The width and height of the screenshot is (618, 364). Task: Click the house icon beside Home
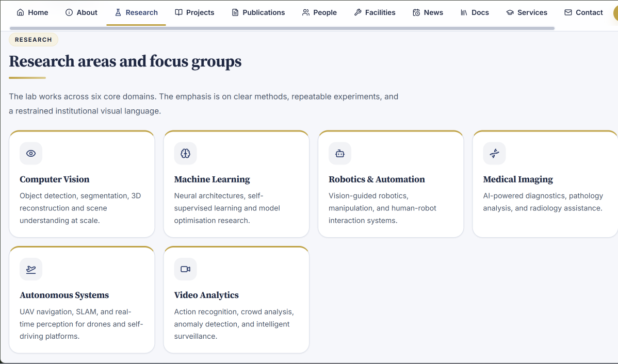click(21, 12)
